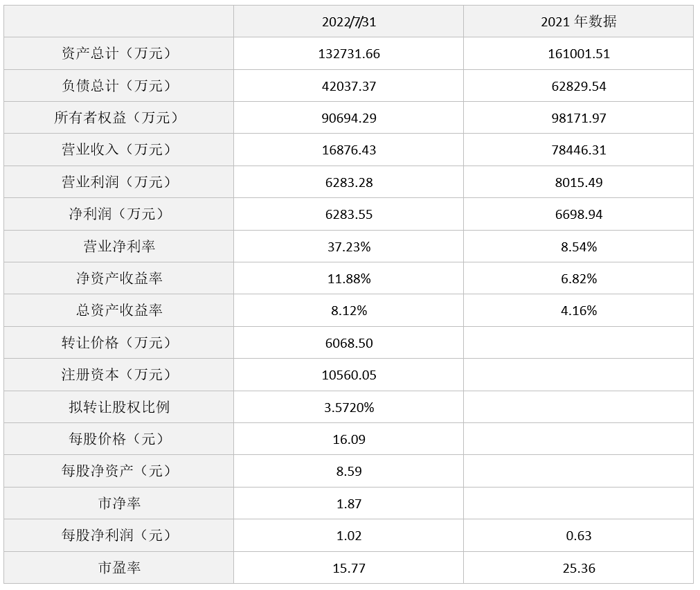The image size is (700, 590).
Task: Click the transfer price value 6068.50
Action: [x=349, y=343]
